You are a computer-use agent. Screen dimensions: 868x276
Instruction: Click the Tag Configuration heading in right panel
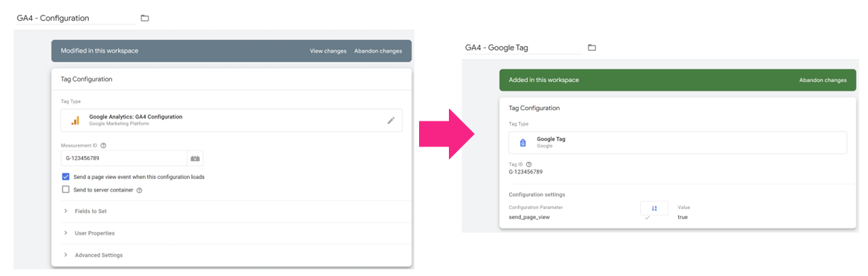534,108
